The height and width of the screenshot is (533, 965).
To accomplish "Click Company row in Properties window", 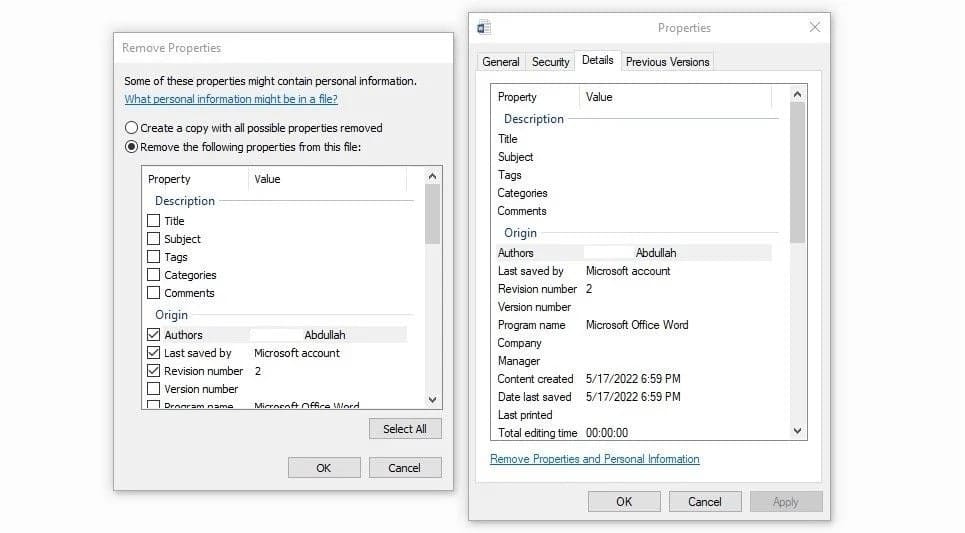I will coord(633,343).
